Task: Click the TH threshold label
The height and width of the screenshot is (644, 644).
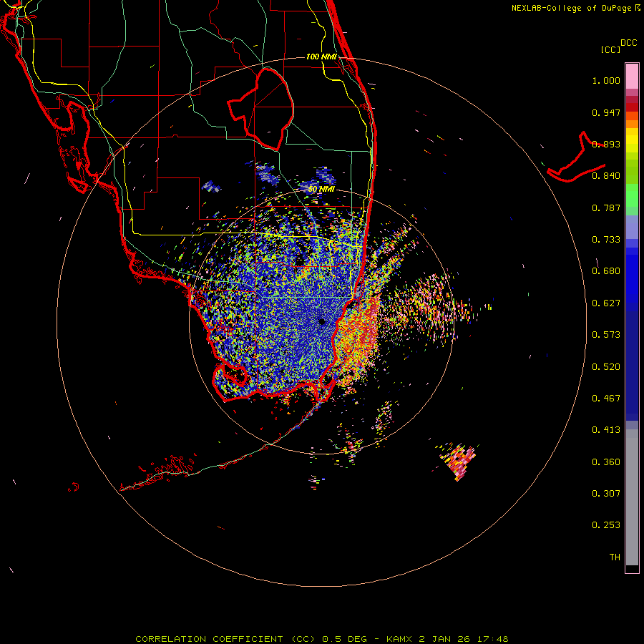Action: click(x=615, y=557)
